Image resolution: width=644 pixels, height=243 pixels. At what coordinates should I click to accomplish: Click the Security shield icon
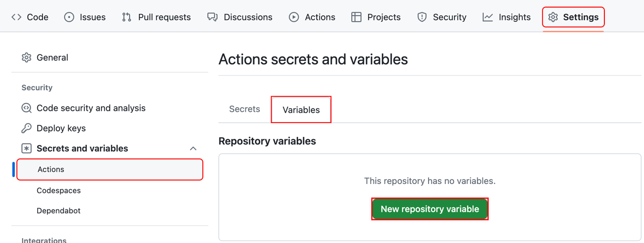tap(422, 17)
